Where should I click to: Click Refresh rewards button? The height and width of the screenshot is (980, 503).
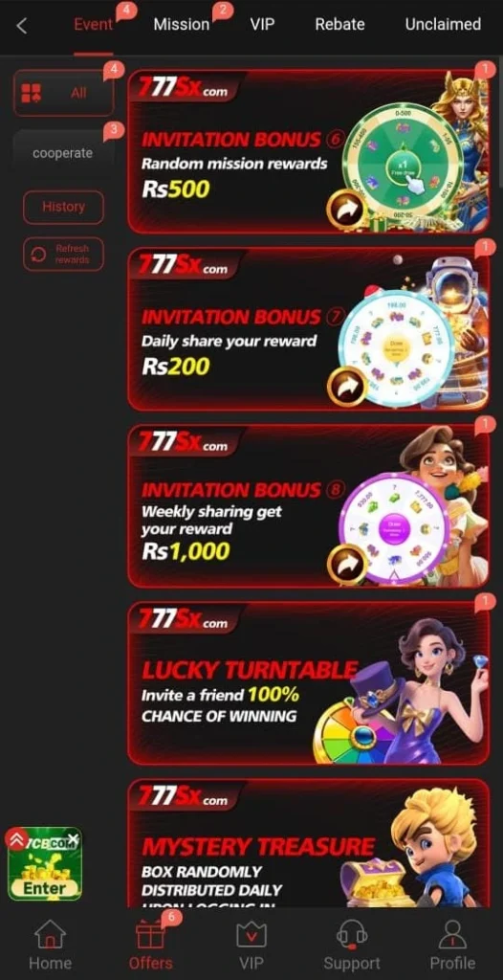click(63, 255)
